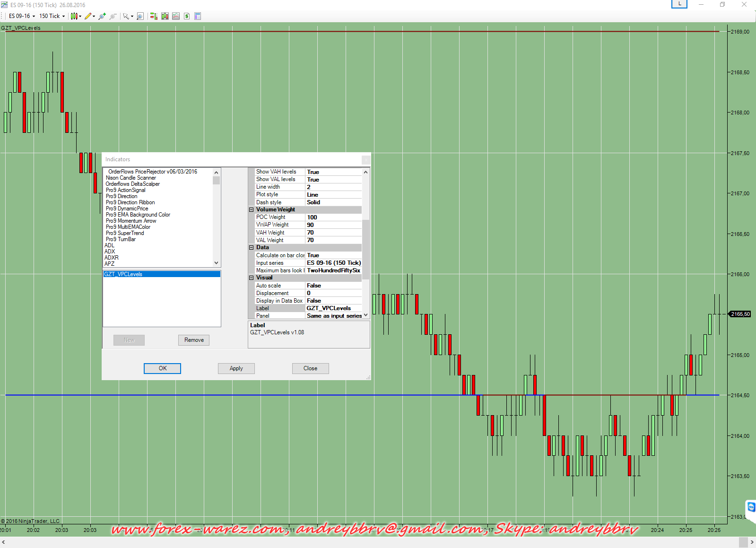Collapse the Visual property section

tap(252, 278)
